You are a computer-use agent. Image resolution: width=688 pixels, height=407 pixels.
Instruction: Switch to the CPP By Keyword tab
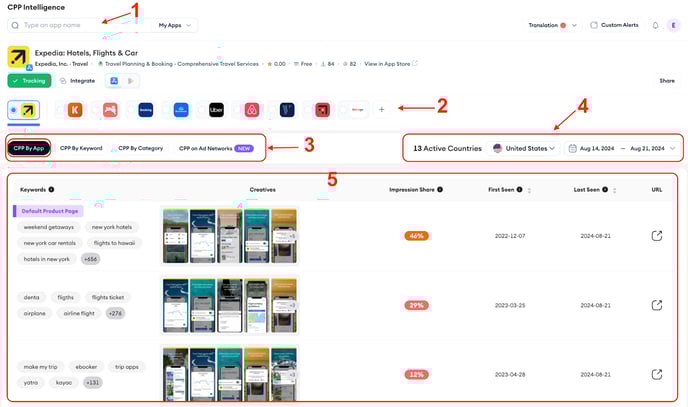coord(81,148)
